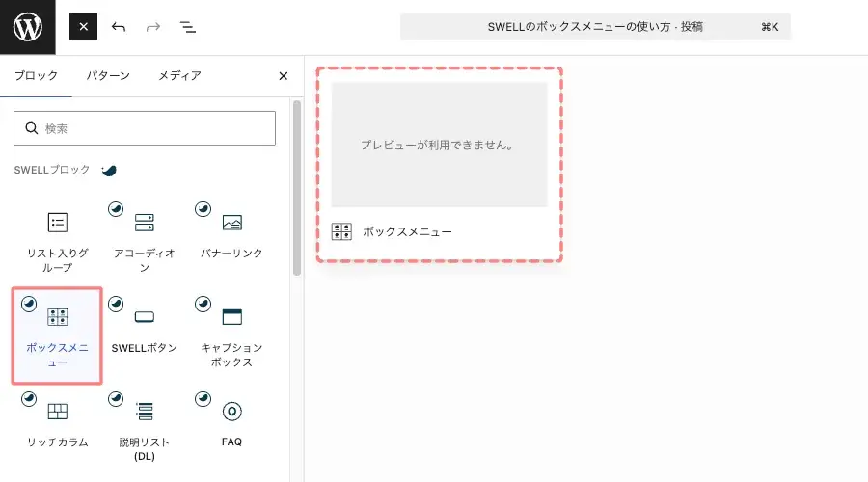
Task: Click the ⌘K shortcut hint
Action: coord(770,27)
